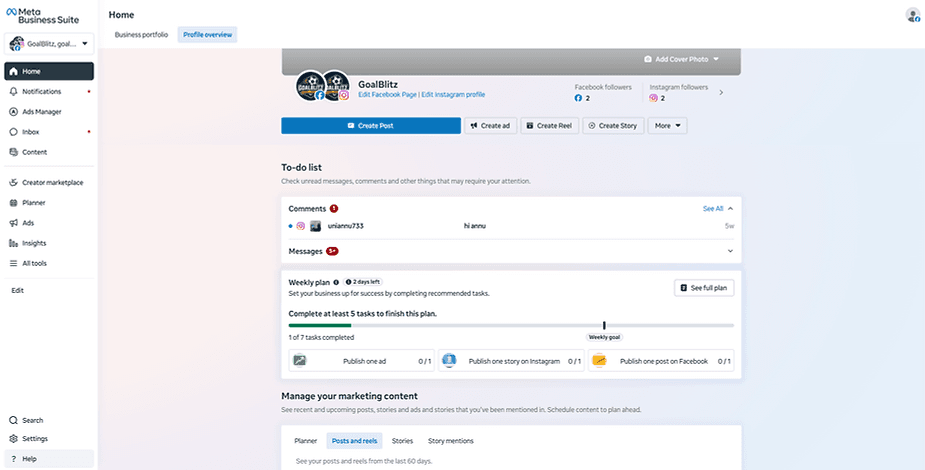Click the Weekly plan info icon
The image size is (925, 470).
[336, 282]
